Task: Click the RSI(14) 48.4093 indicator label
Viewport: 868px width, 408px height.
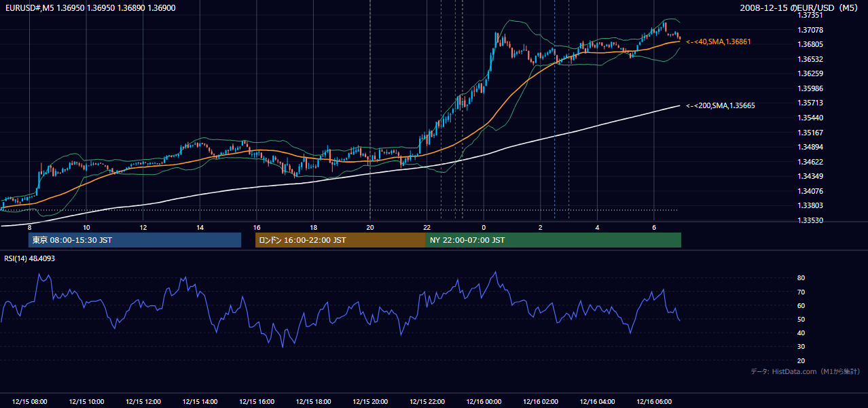Action: [30, 258]
